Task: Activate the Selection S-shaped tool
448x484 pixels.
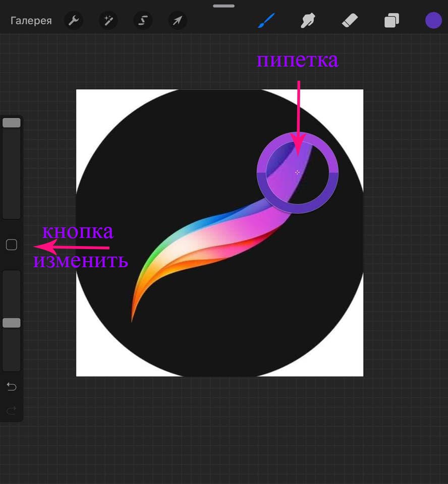Action: pos(143,21)
